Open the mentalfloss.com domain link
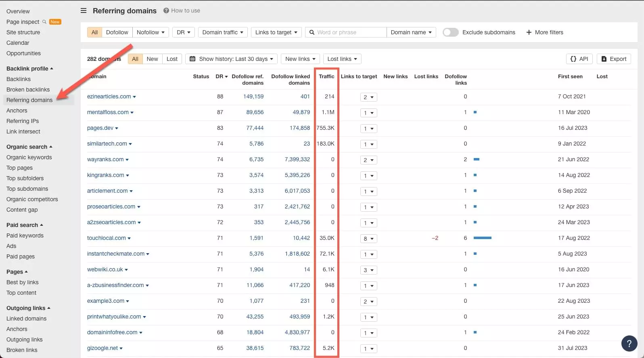Image resolution: width=644 pixels, height=358 pixels. 108,112
